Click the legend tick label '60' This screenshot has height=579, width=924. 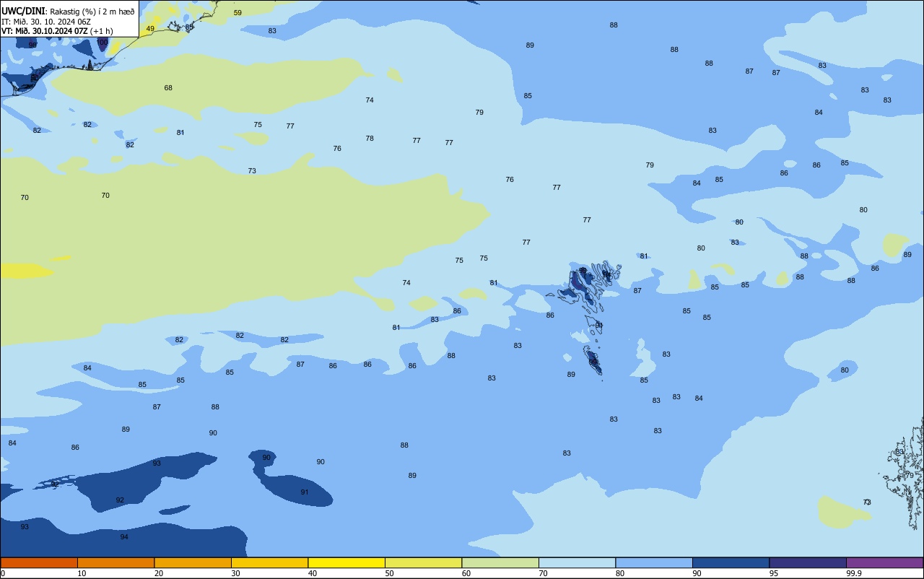point(466,573)
